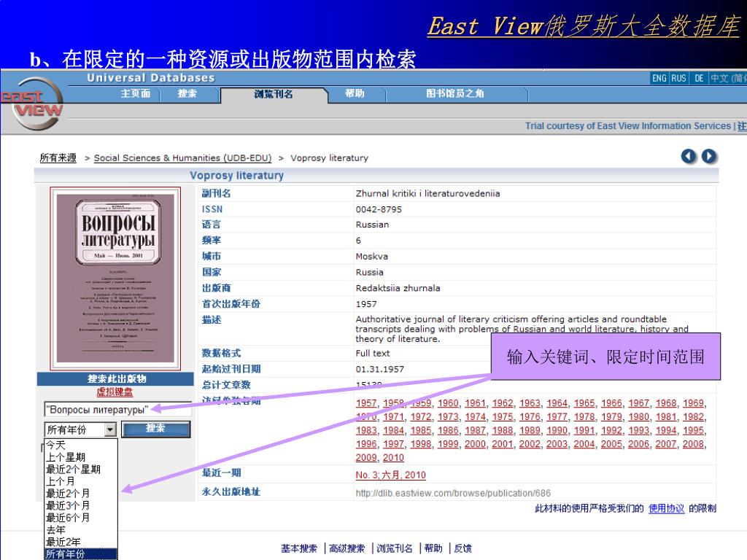Switch language to DE
The width and height of the screenshot is (747, 560).
(x=699, y=78)
